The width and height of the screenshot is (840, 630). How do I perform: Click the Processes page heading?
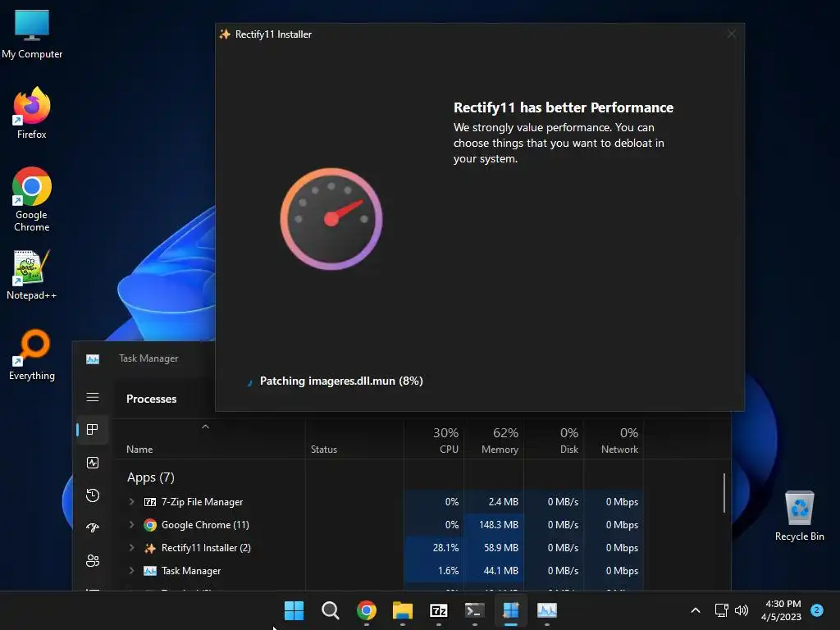click(x=151, y=399)
